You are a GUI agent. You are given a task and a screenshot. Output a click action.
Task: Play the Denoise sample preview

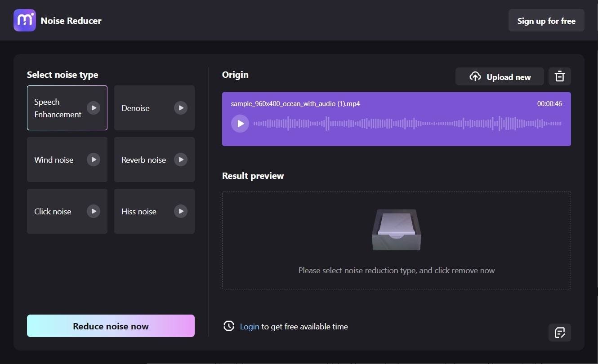tap(180, 108)
